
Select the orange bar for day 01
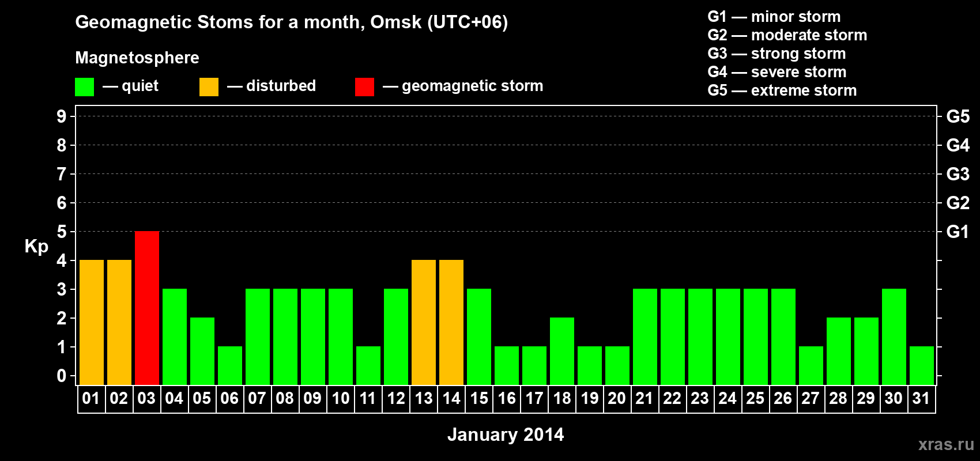92,323
